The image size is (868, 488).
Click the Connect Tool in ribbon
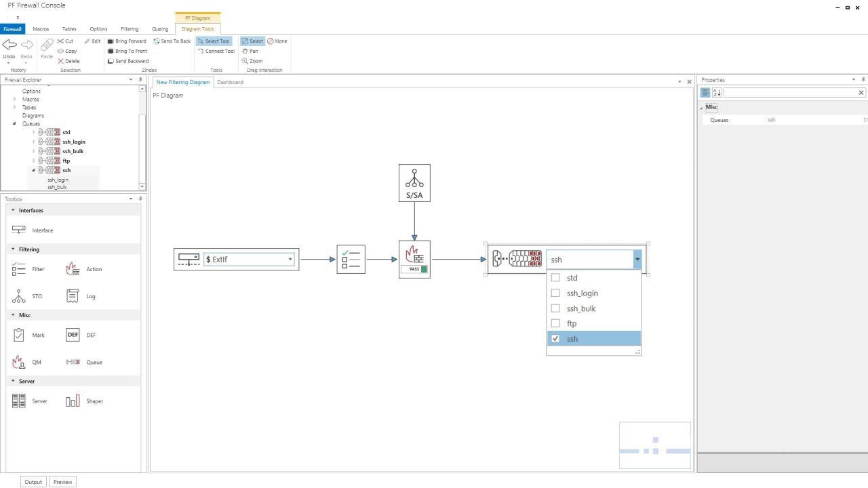(x=216, y=51)
